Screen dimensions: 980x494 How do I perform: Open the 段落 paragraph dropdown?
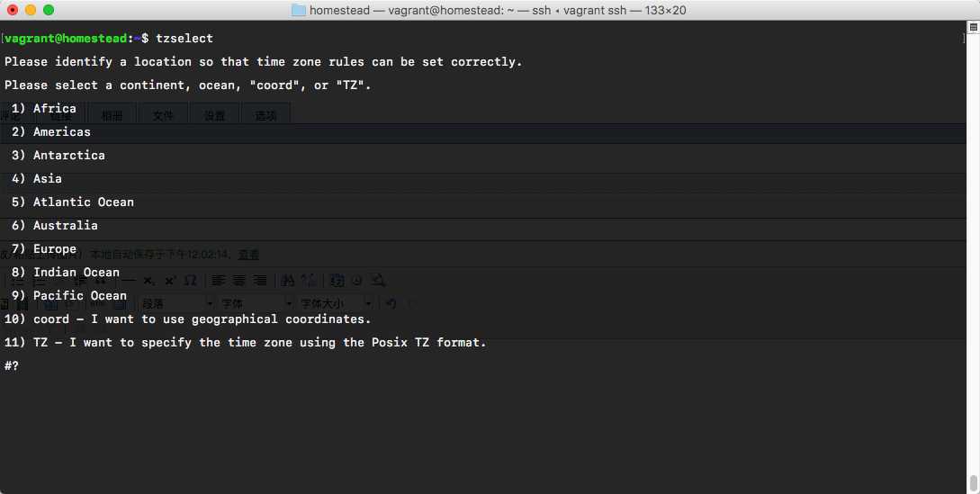[x=176, y=304]
